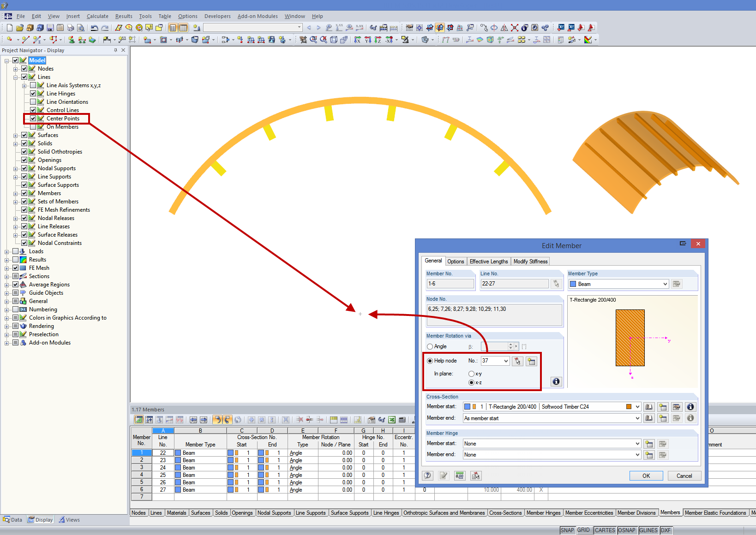Image resolution: width=756 pixels, height=535 pixels.
Task: Click the Member No. input field
Action: (450, 283)
